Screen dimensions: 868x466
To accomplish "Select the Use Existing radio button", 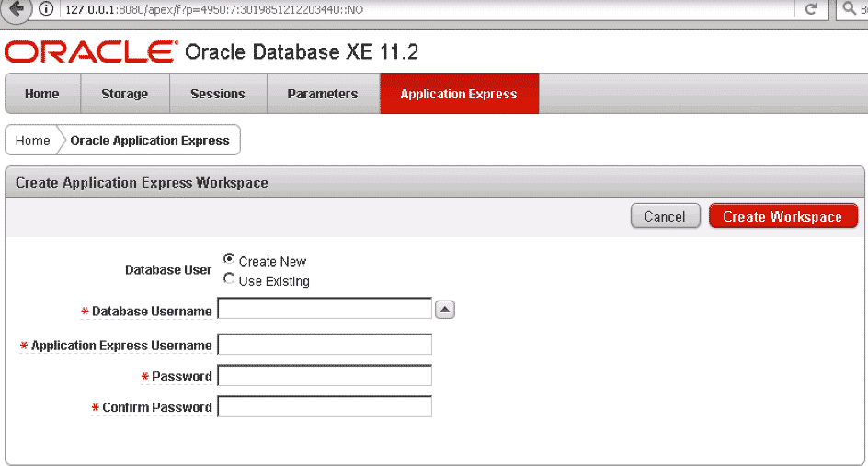I will tap(229, 278).
